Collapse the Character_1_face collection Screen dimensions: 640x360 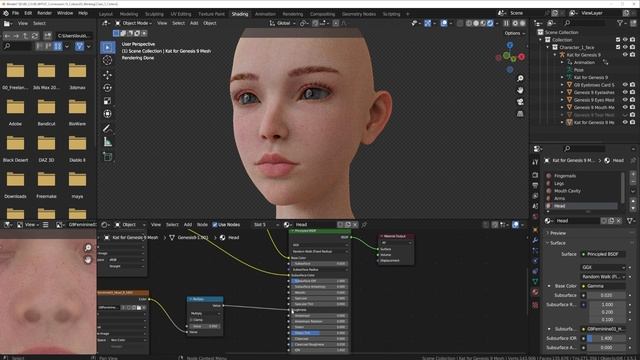(x=548, y=47)
